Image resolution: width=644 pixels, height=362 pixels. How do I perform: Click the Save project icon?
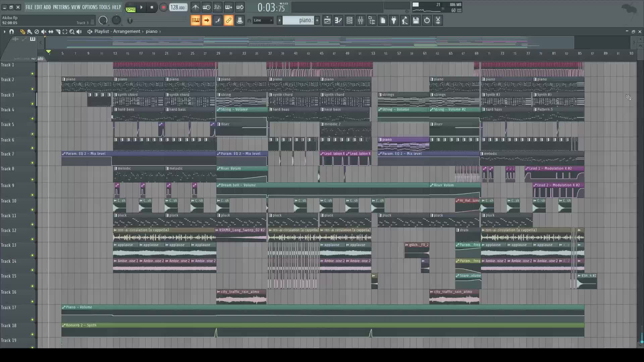[415, 20]
